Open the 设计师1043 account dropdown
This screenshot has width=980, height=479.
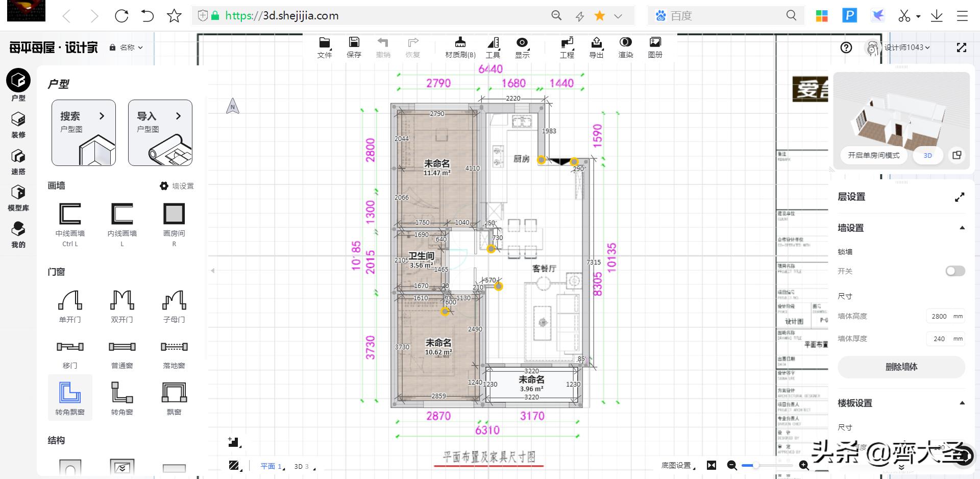(906, 47)
